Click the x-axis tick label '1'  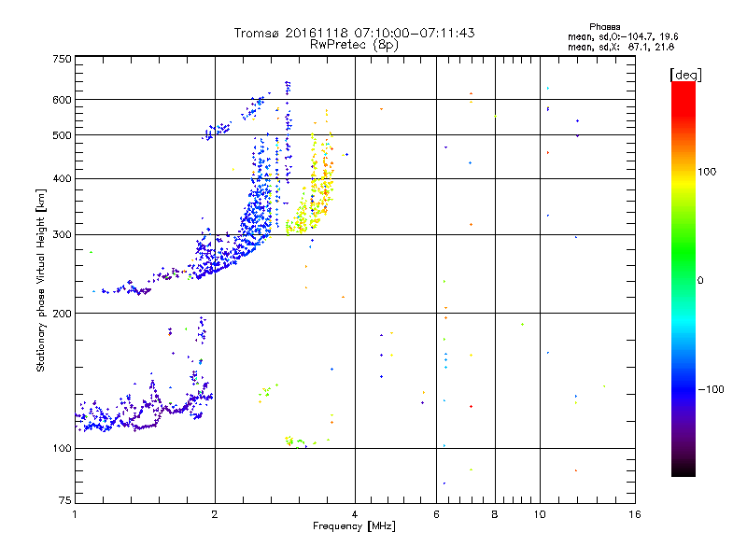pos(75,514)
